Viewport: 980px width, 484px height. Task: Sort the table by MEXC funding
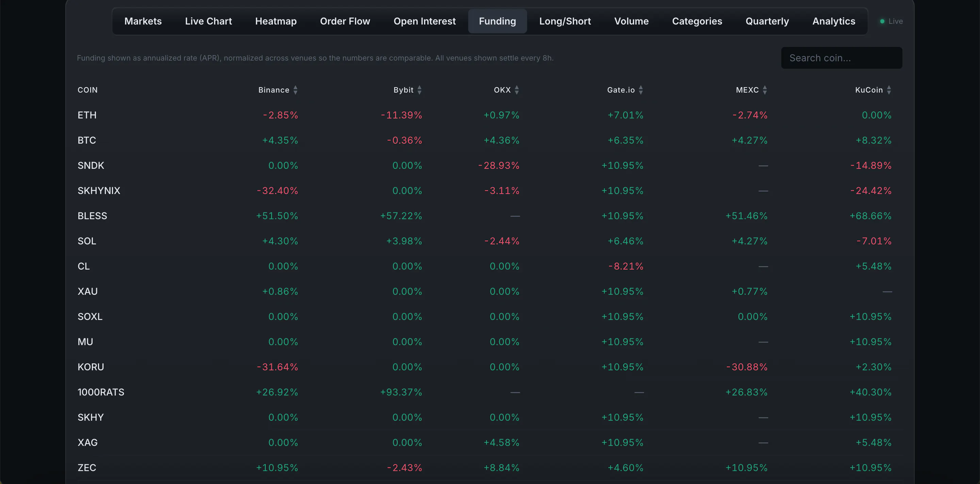pos(751,90)
